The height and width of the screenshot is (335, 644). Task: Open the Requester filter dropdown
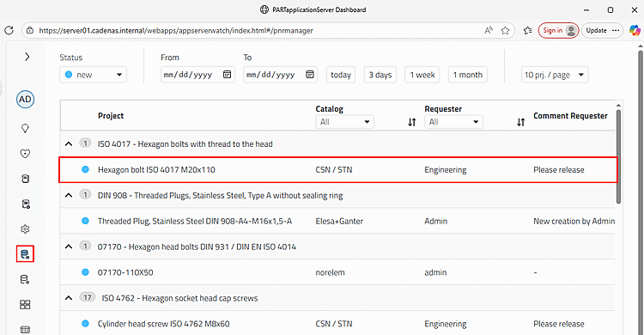pos(453,122)
